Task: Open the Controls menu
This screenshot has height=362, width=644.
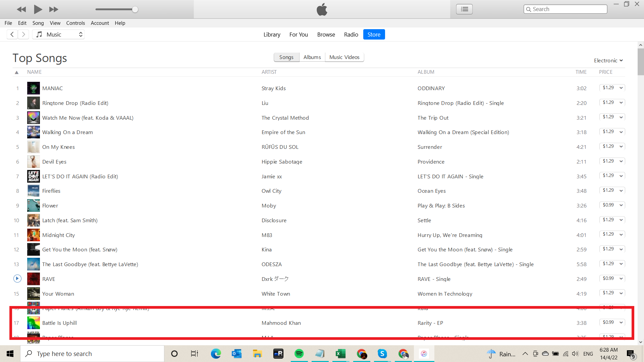Action: (x=75, y=23)
